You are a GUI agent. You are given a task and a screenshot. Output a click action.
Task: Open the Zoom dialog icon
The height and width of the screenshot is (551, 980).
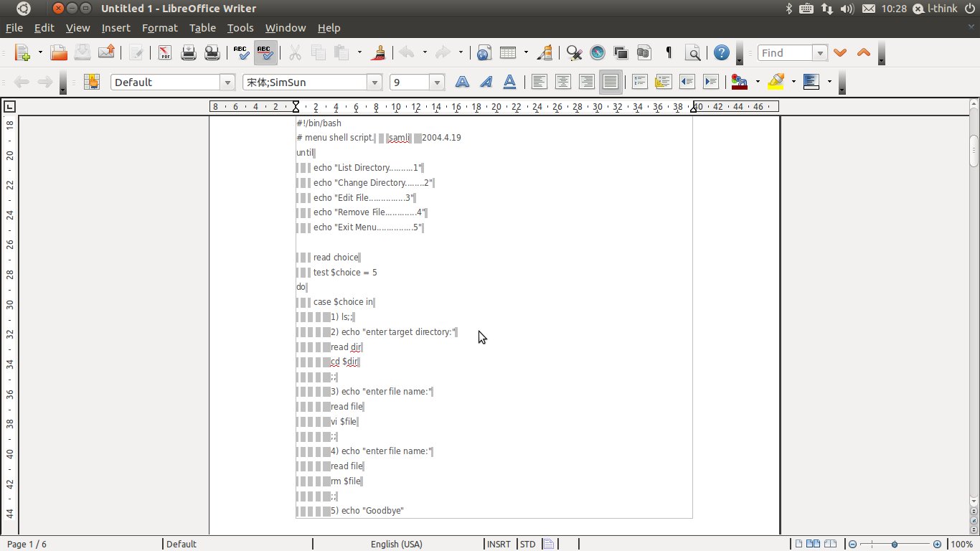(x=693, y=52)
